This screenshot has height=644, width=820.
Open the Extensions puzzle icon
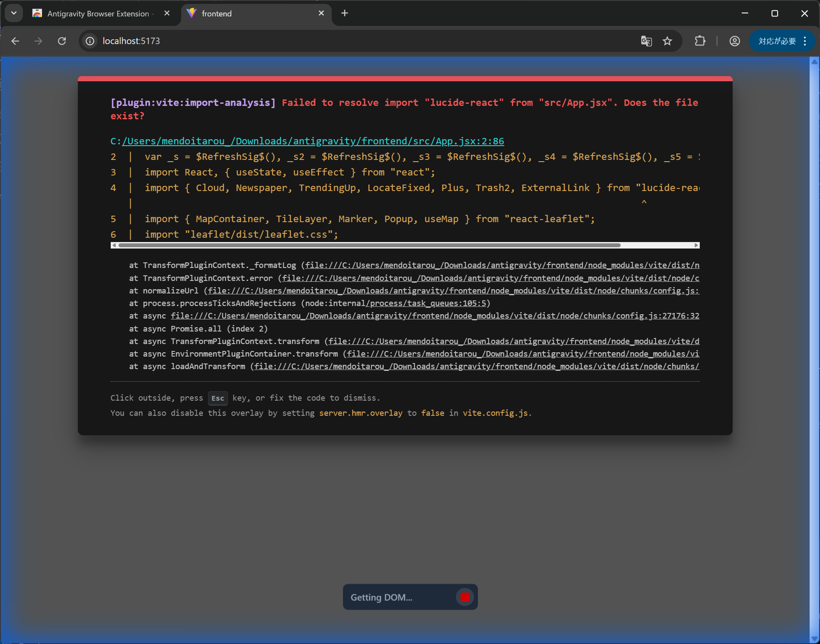click(700, 41)
